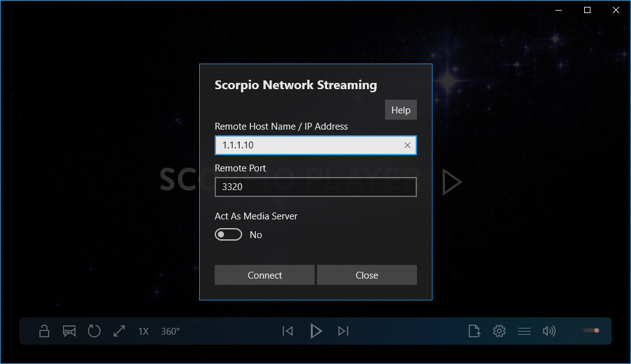Change the 1X playback speed
The height and width of the screenshot is (364, 631).
coord(144,332)
